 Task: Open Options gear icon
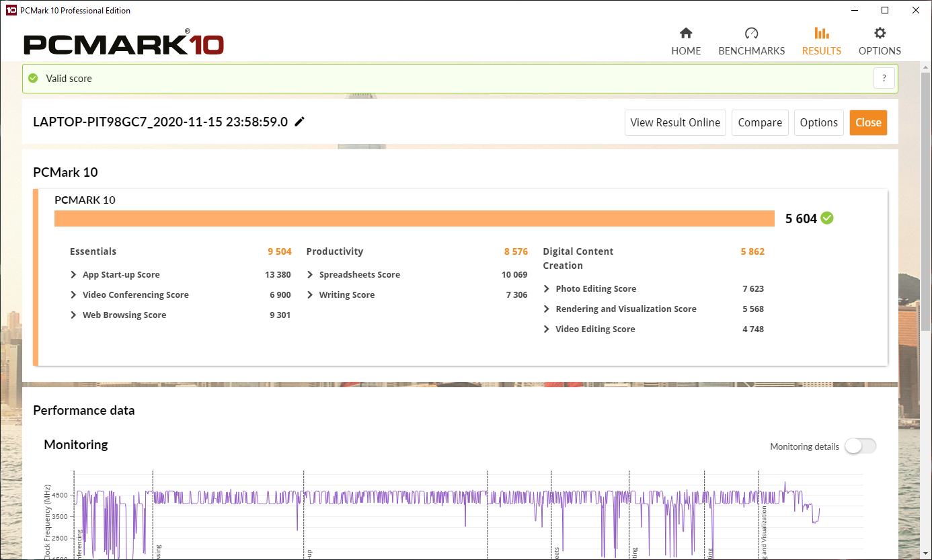coord(880,34)
